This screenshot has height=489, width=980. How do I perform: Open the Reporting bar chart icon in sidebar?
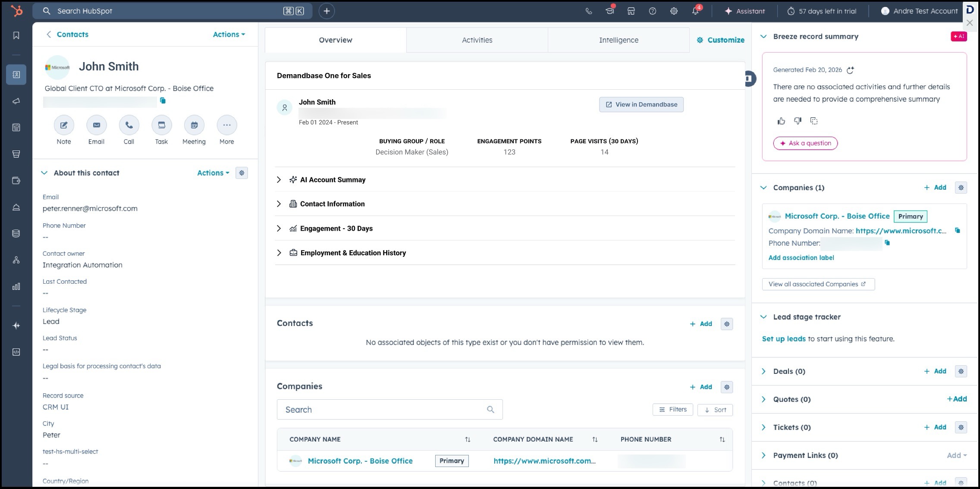coord(16,286)
